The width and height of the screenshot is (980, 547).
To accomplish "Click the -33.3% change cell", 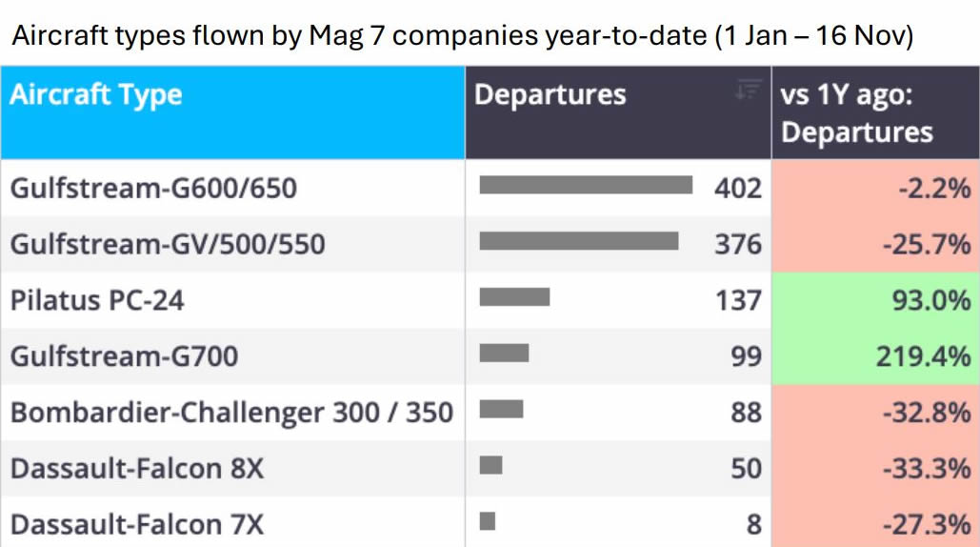I will point(875,468).
